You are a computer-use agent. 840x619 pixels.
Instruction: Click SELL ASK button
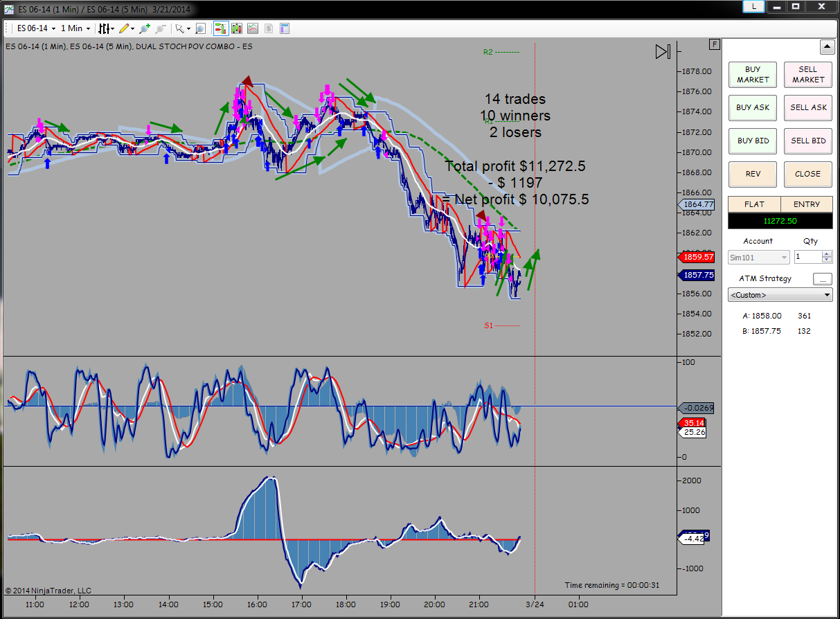pyautogui.click(x=807, y=108)
